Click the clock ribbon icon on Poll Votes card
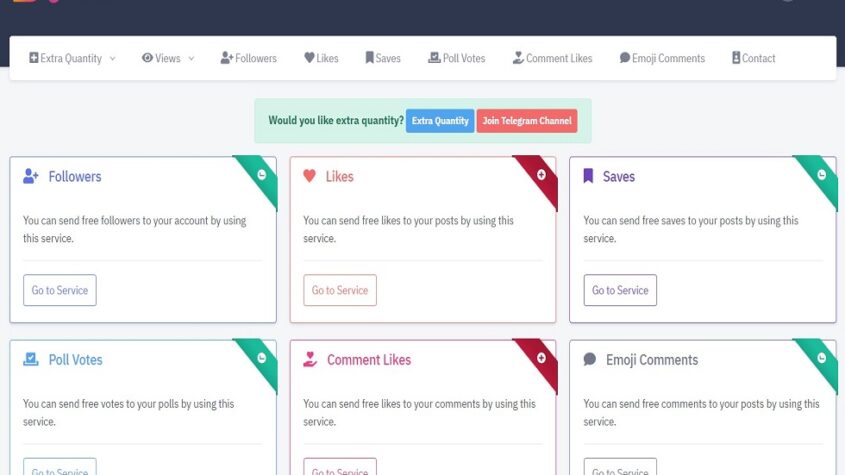Screen dimensions: 845x475 (261, 358)
